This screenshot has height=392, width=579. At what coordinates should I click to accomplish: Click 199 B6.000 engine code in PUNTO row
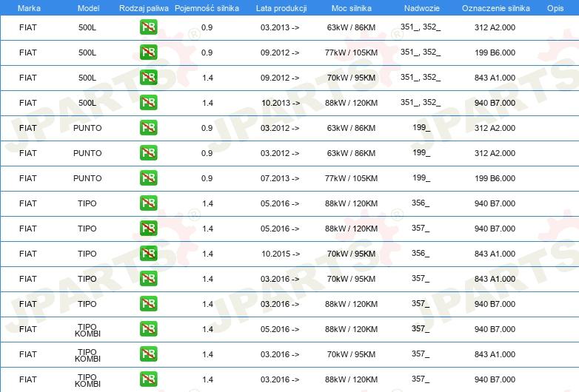point(495,178)
